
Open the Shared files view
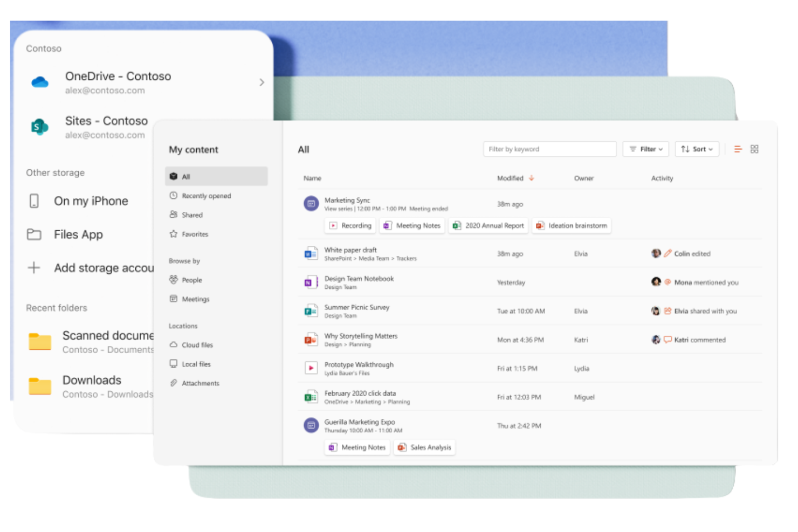coord(192,215)
